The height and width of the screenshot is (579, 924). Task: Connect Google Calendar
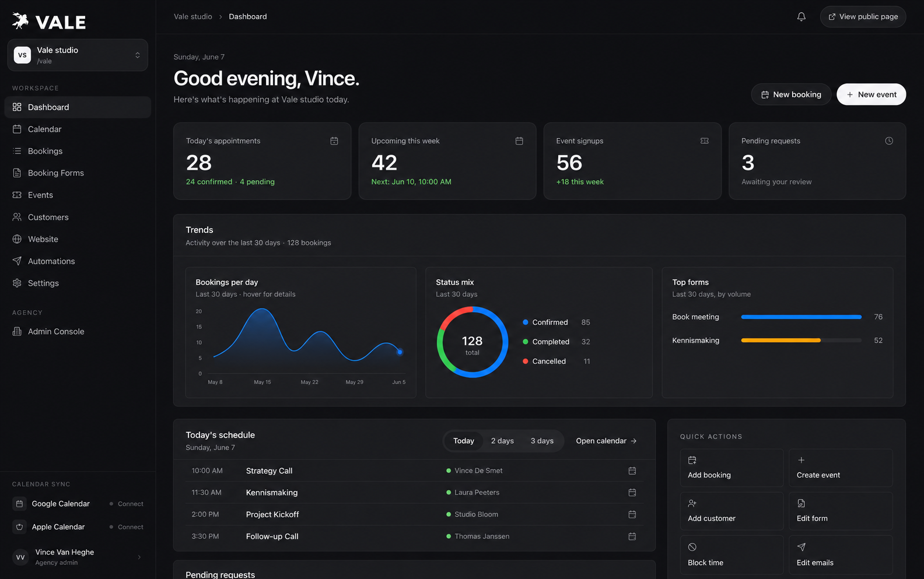(x=127, y=504)
